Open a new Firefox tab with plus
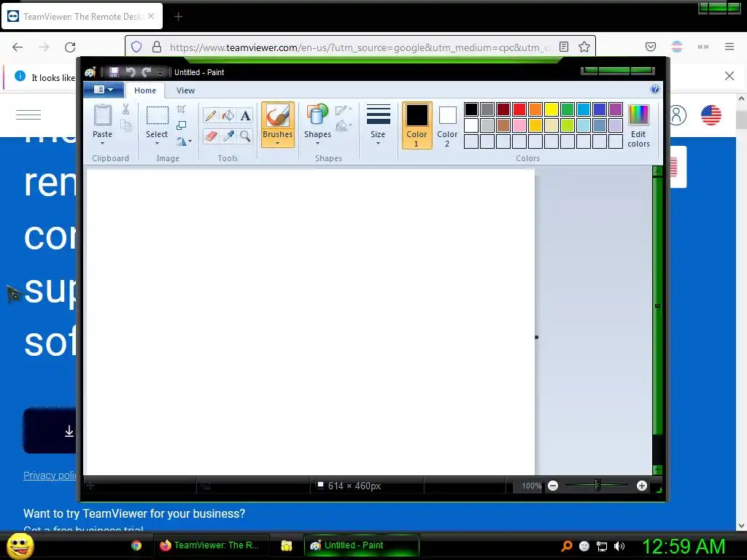This screenshot has width=747, height=560. tap(178, 17)
